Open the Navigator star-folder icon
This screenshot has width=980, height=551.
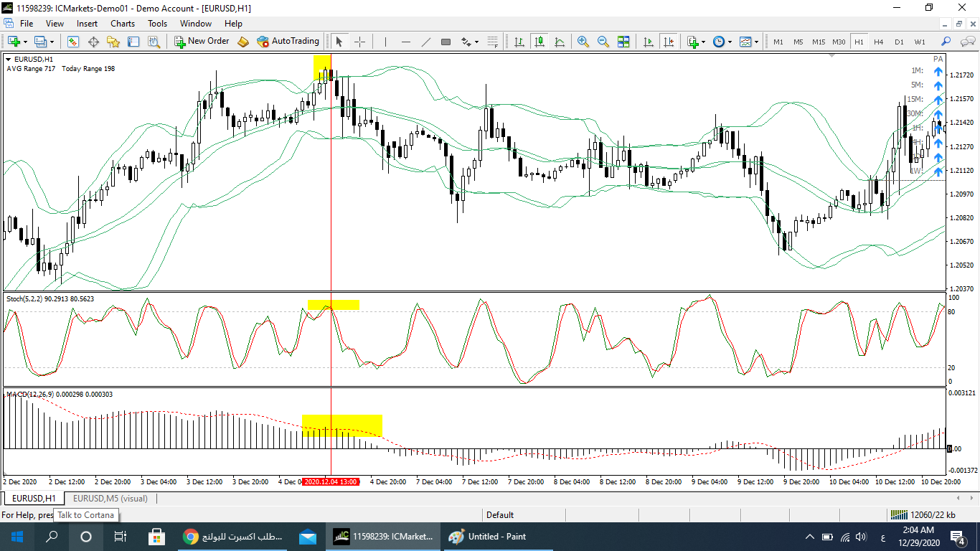pyautogui.click(x=113, y=42)
